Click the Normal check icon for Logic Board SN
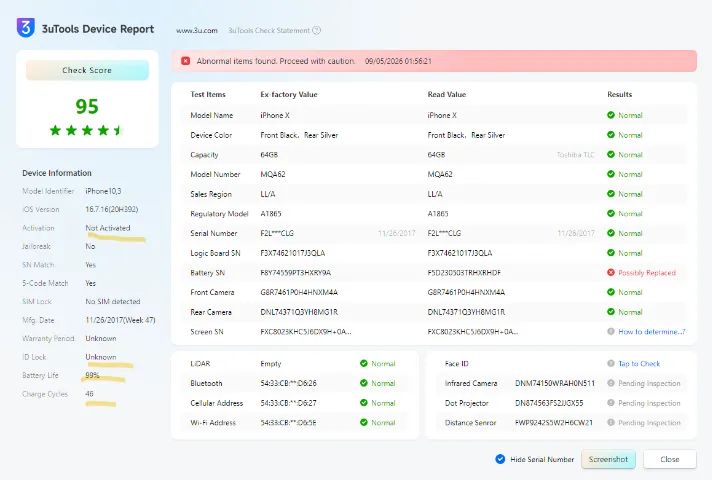 coord(611,253)
